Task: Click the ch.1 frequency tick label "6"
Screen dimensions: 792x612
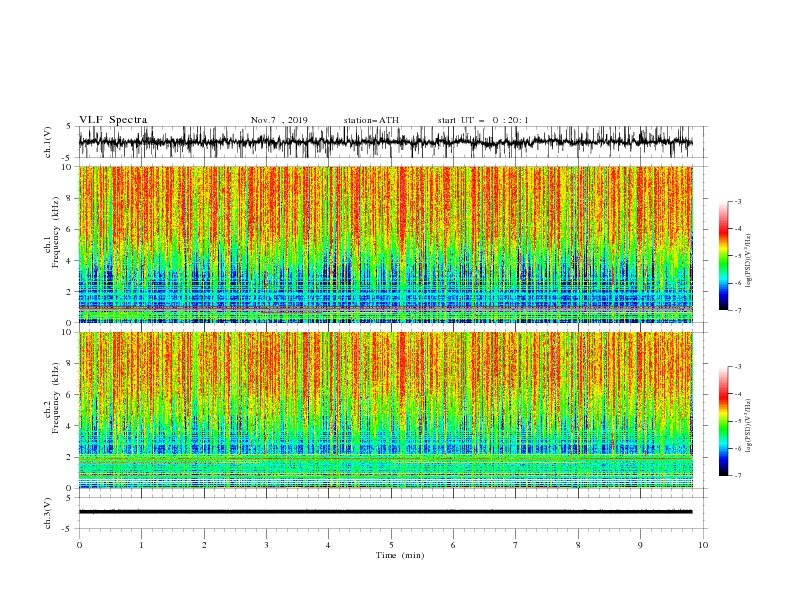Action: click(x=69, y=230)
